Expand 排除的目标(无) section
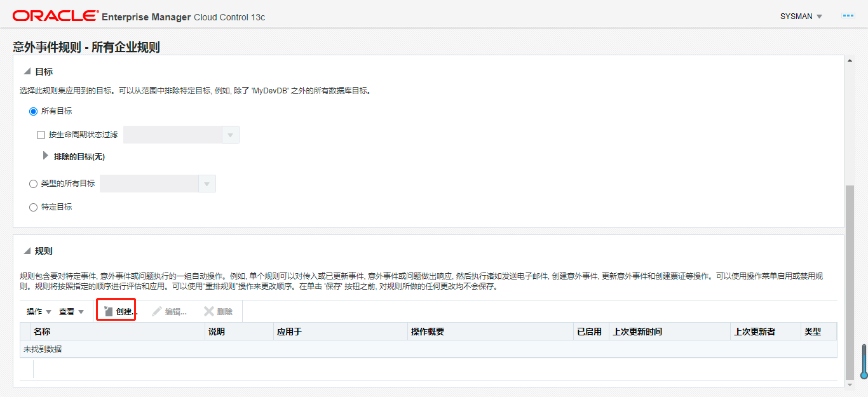 click(x=45, y=156)
